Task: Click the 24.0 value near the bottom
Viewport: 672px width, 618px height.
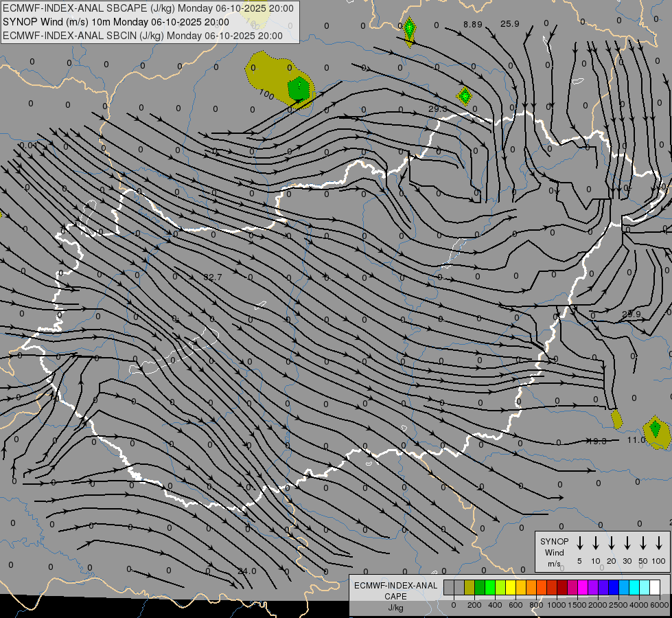Action: (247, 571)
